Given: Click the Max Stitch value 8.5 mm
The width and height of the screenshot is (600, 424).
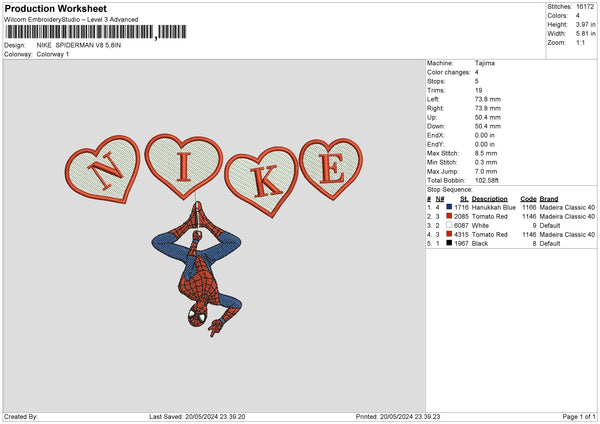Looking at the screenshot, I should click(x=486, y=153).
